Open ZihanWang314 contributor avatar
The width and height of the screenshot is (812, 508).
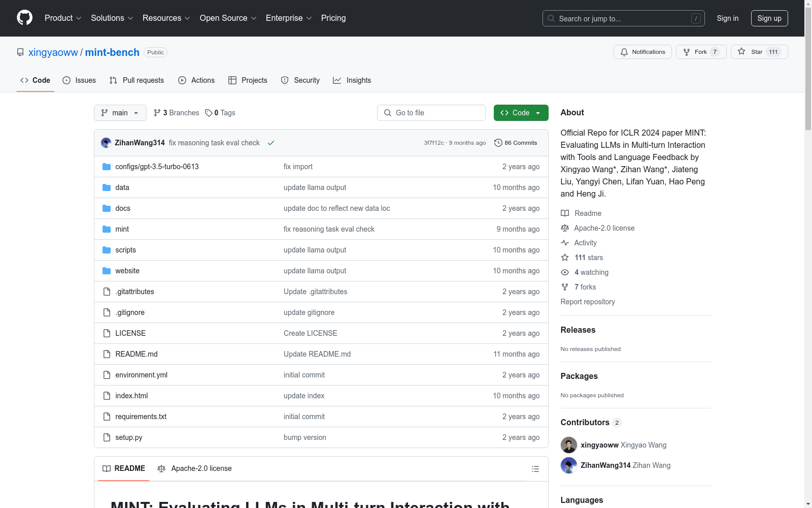click(x=569, y=465)
